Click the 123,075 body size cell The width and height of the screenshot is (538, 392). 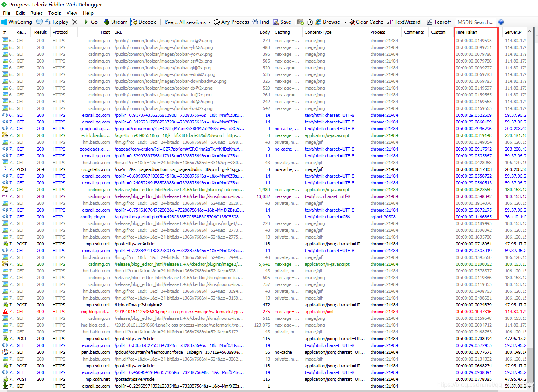[262, 325]
